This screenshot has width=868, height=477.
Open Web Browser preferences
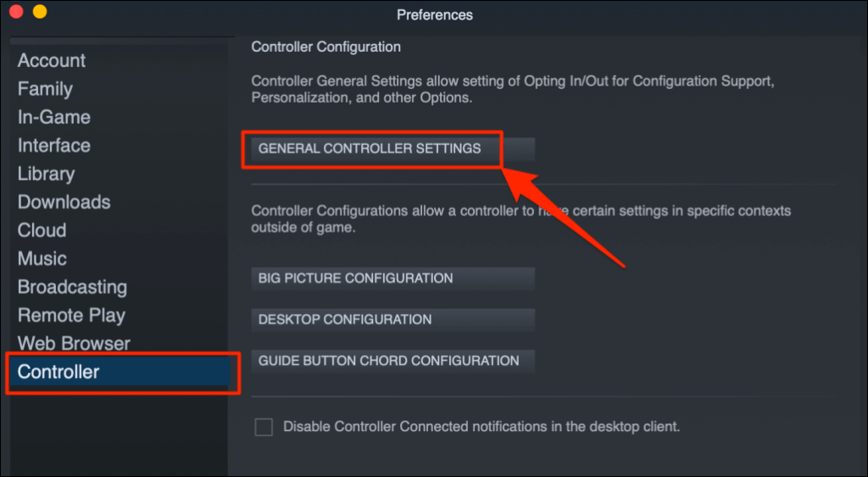click(x=74, y=344)
